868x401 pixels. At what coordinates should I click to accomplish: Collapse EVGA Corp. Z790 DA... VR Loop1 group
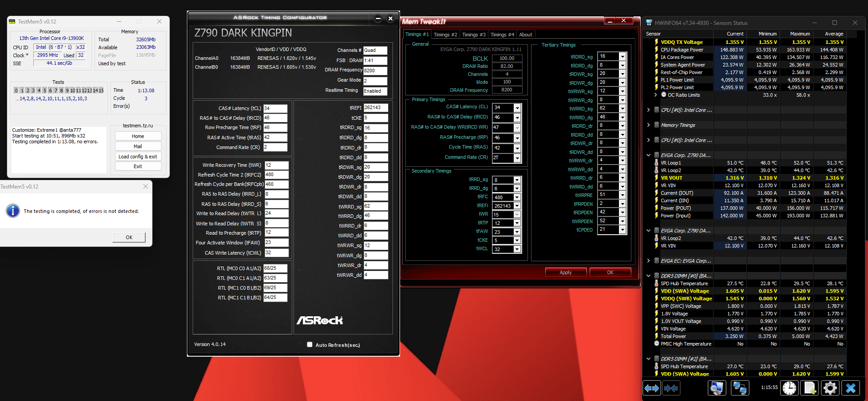click(648, 155)
